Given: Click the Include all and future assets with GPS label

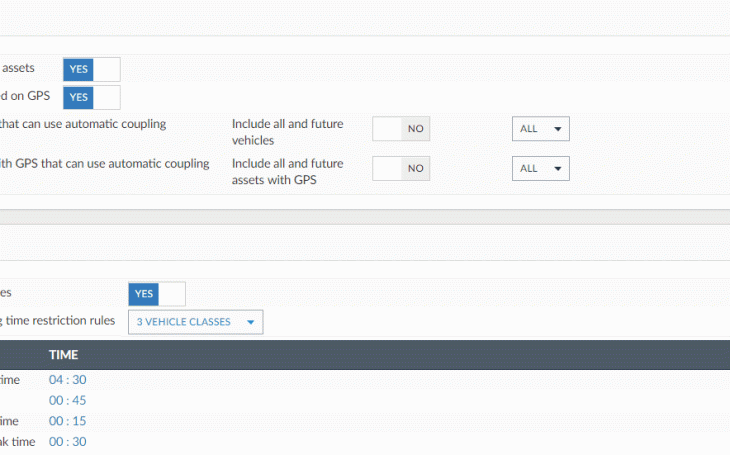Looking at the screenshot, I should (287, 172).
